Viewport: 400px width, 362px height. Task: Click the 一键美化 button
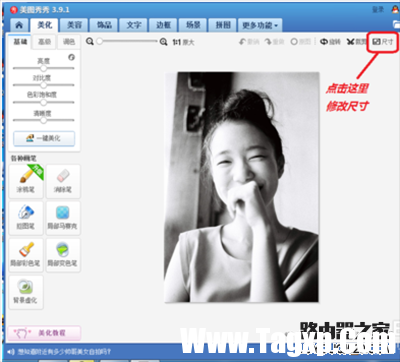click(x=44, y=138)
